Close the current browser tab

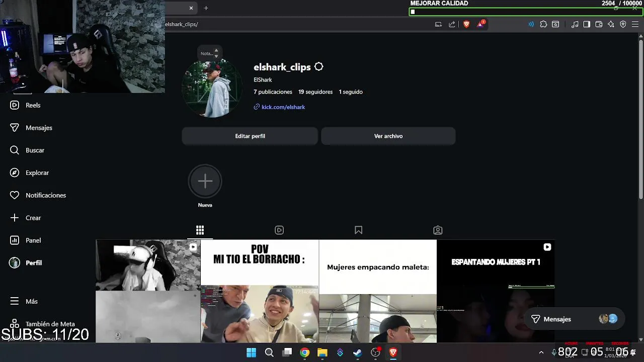tap(191, 8)
